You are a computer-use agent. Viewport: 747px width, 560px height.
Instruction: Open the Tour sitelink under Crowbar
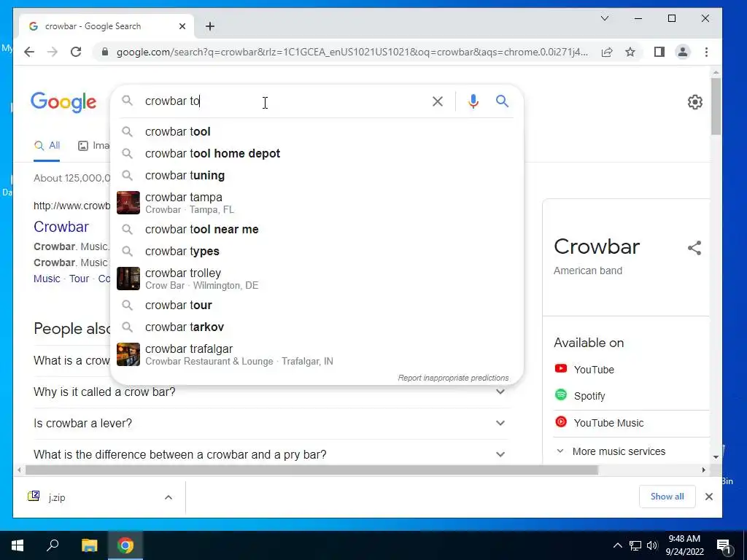point(79,279)
